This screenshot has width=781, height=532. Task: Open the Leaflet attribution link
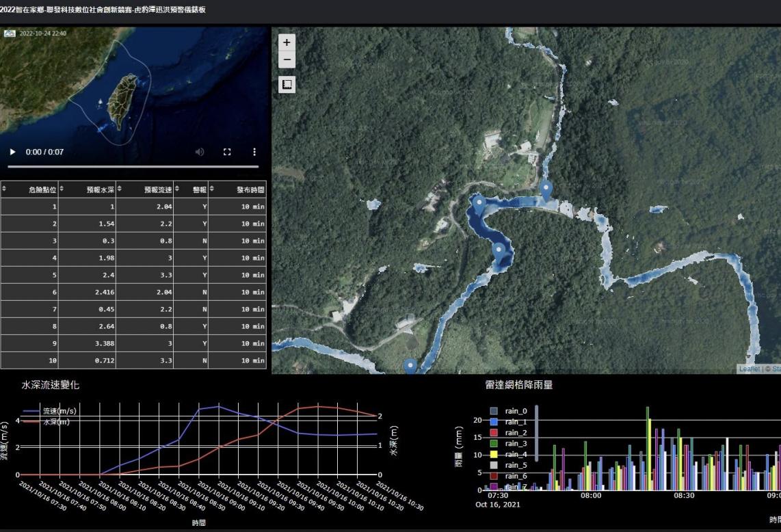pyautogui.click(x=749, y=369)
